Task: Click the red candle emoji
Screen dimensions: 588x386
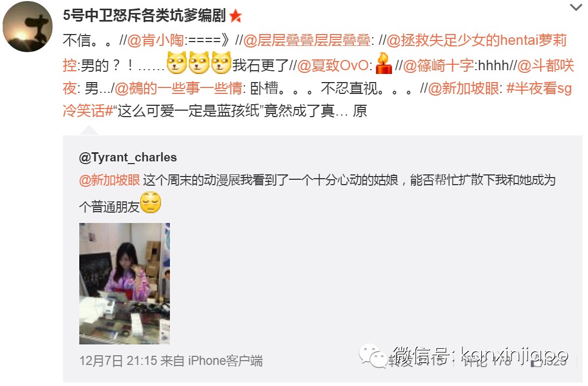Action: (384, 63)
